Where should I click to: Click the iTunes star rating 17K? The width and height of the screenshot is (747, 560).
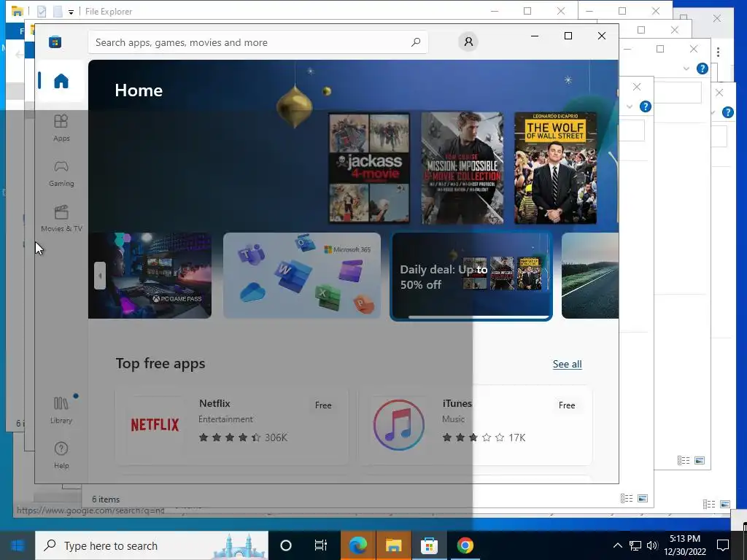pyautogui.click(x=484, y=437)
